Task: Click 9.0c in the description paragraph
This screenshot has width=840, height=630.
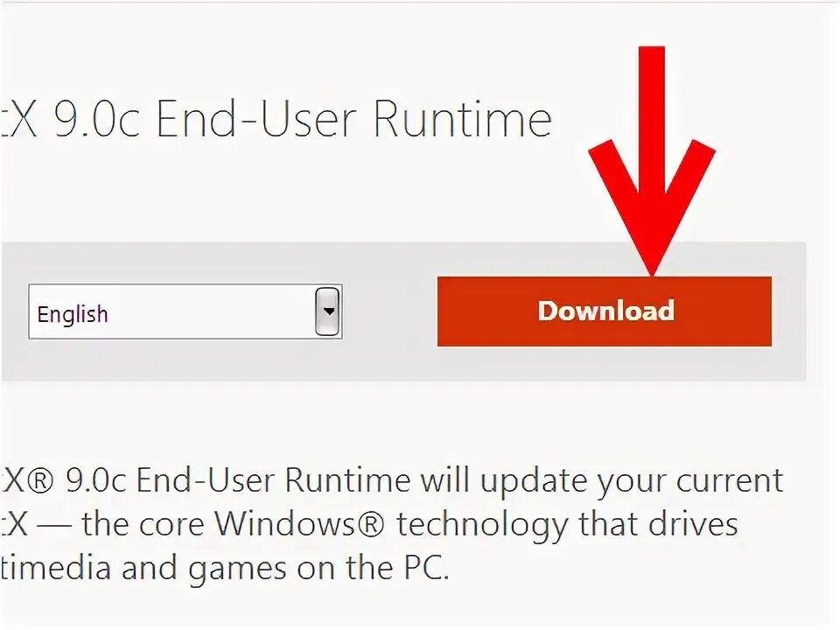Action: click(x=96, y=480)
